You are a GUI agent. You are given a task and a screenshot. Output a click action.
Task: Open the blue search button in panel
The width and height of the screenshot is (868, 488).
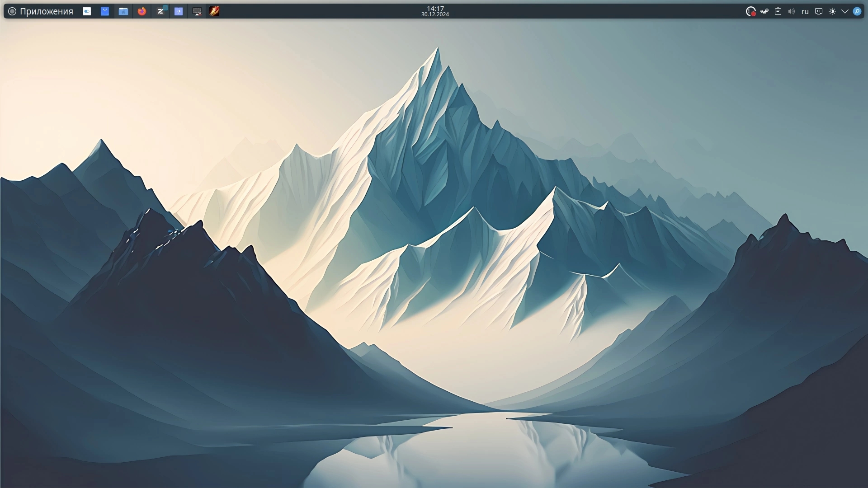click(x=857, y=11)
